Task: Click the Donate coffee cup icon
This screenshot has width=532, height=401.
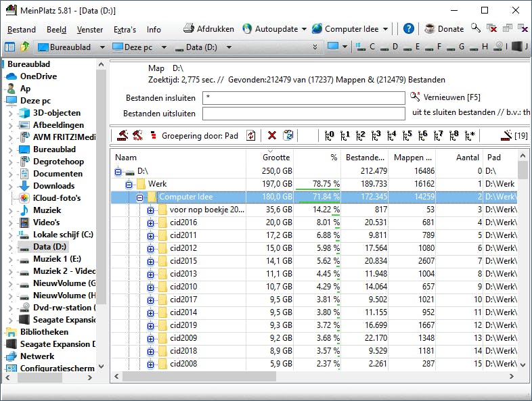Action: click(429, 29)
